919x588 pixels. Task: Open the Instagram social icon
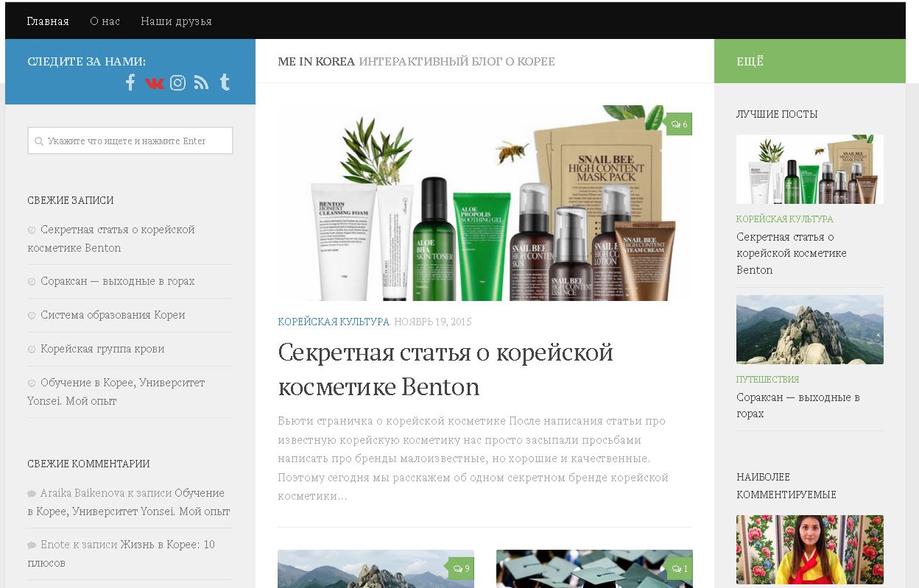[x=177, y=82]
